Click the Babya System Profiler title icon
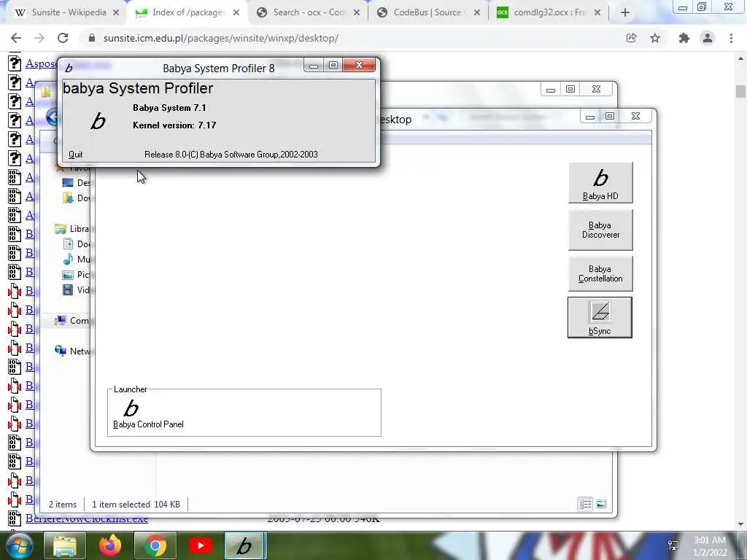Viewport: 747px width, 560px height. [69, 68]
